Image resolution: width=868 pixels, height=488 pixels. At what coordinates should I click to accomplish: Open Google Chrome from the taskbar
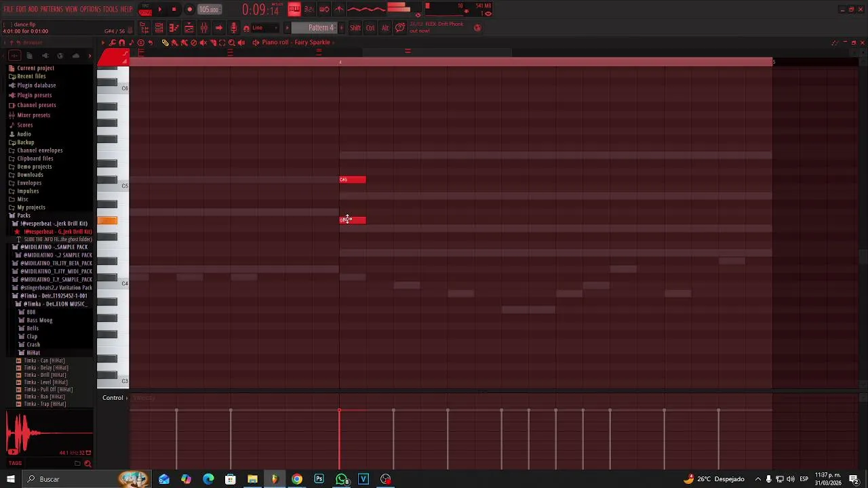(297, 479)
